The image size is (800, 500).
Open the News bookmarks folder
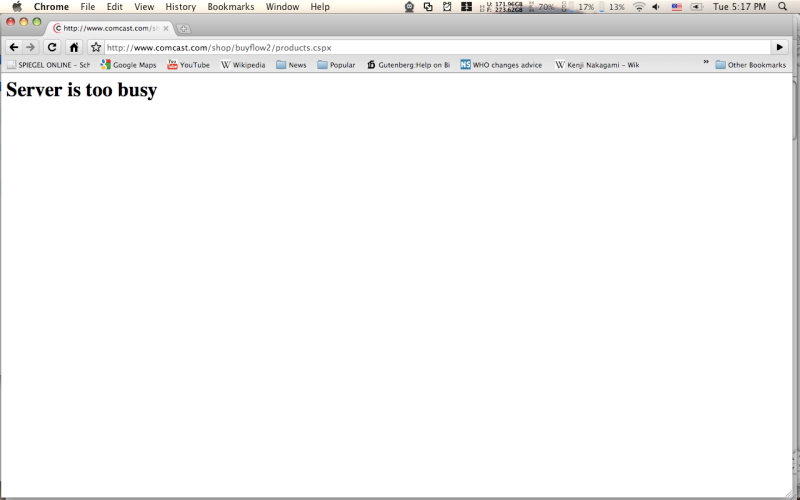tap(291, 65)
